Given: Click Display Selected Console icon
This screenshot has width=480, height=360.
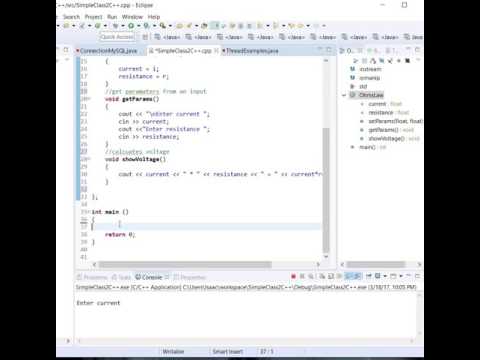Looking at the screenshot, I should coord(378,276).
